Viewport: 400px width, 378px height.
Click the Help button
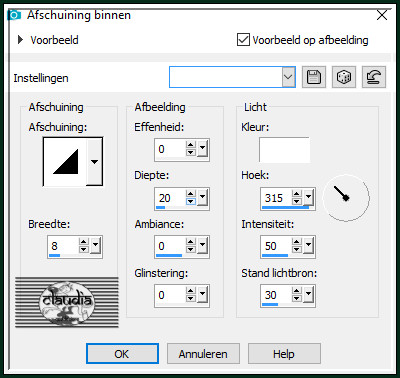[x=284, y=354]
